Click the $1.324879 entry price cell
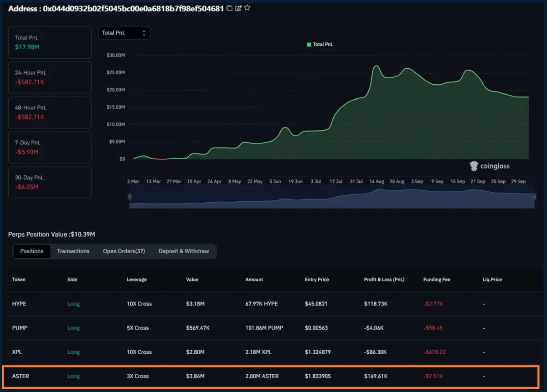Viewport: 547px width, 392px height. 318,352
